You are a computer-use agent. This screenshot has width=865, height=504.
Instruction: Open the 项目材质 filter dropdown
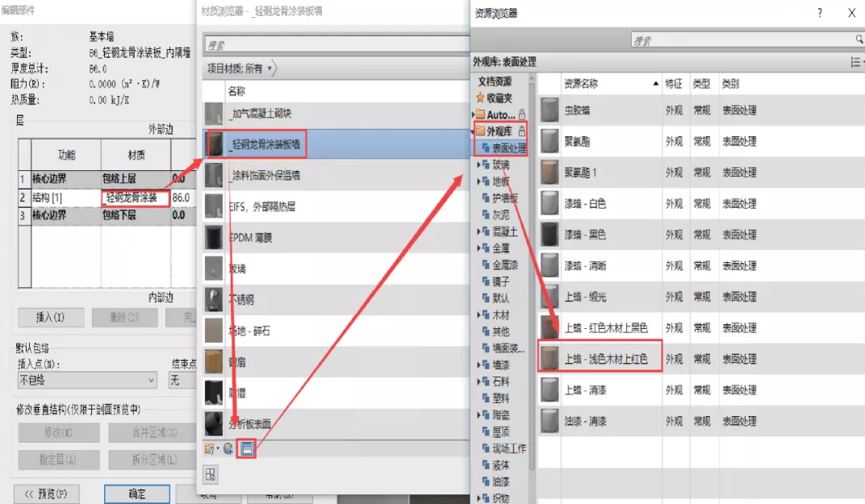coord(269,70)
